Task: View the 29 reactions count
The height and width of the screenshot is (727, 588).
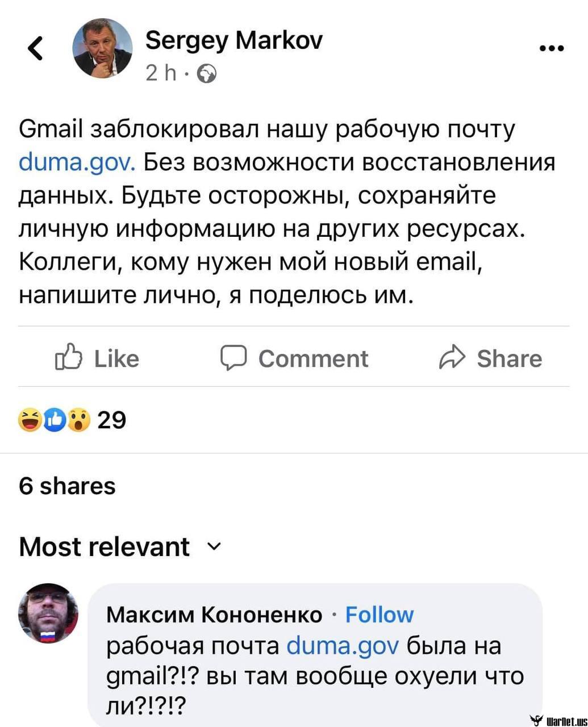Action: [112, 420]
